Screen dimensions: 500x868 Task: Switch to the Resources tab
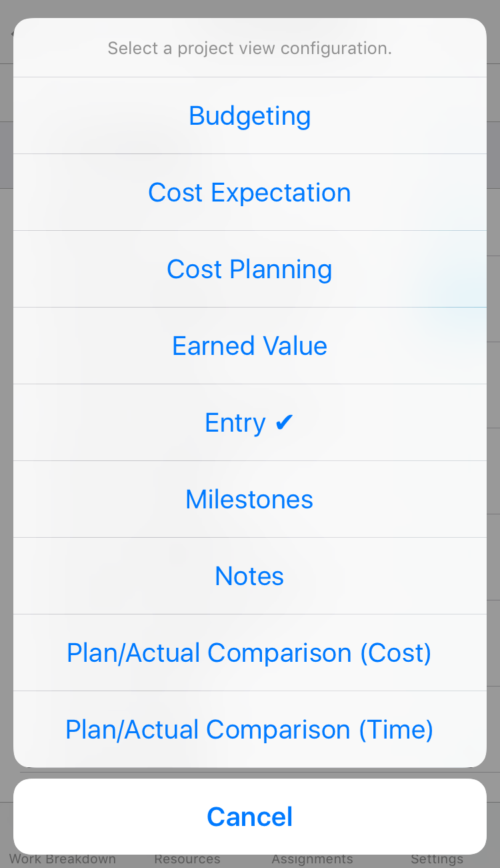[187, 859]
